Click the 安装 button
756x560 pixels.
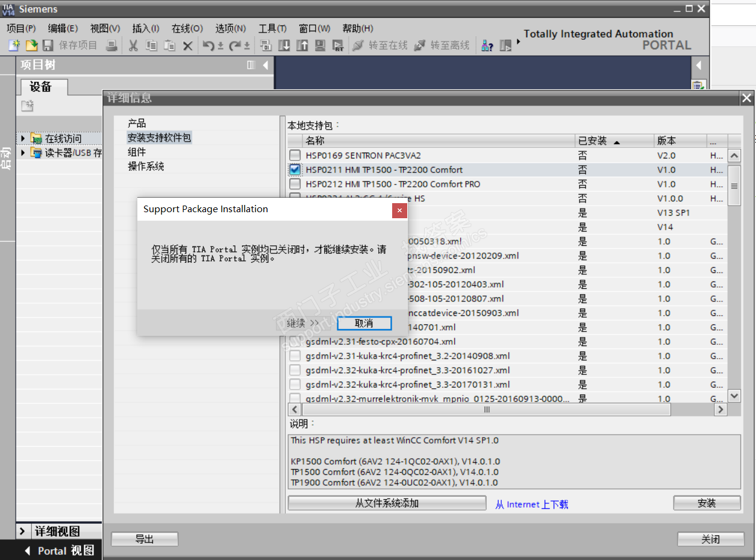[707, 503]
